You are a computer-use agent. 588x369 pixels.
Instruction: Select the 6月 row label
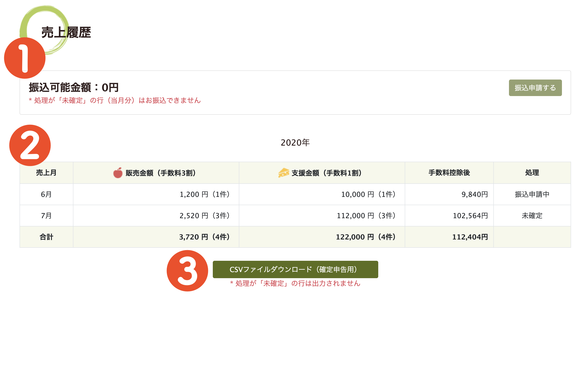click(x=46, y=194)
